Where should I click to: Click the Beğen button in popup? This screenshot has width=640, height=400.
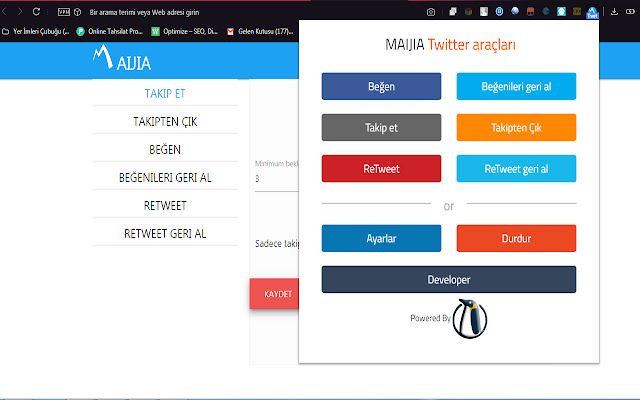[x=381, y=86]
